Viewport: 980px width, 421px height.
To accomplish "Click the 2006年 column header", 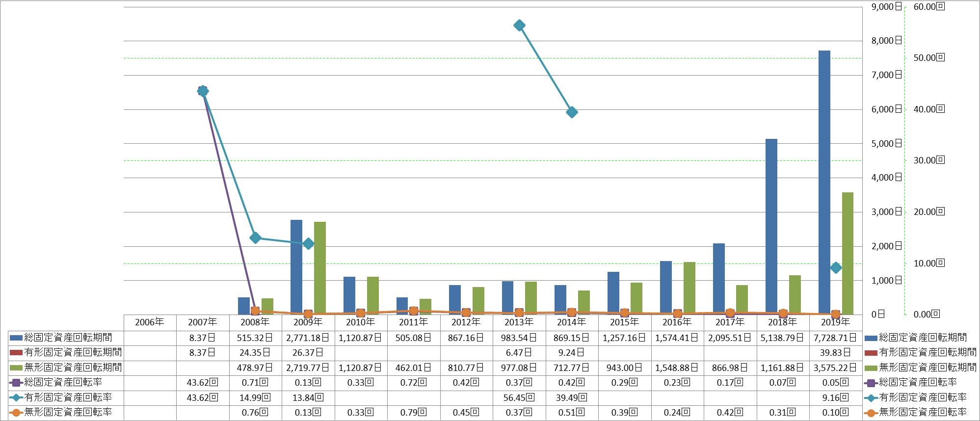I will click(x=150, y=322).
